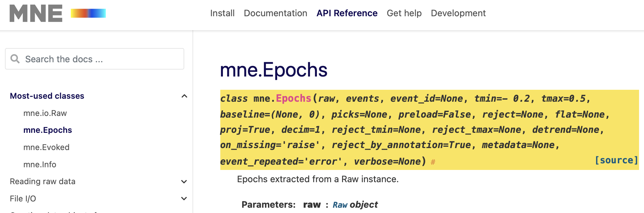Expand the Reading raw data section

pyautogui.click(x=184, y=182)
